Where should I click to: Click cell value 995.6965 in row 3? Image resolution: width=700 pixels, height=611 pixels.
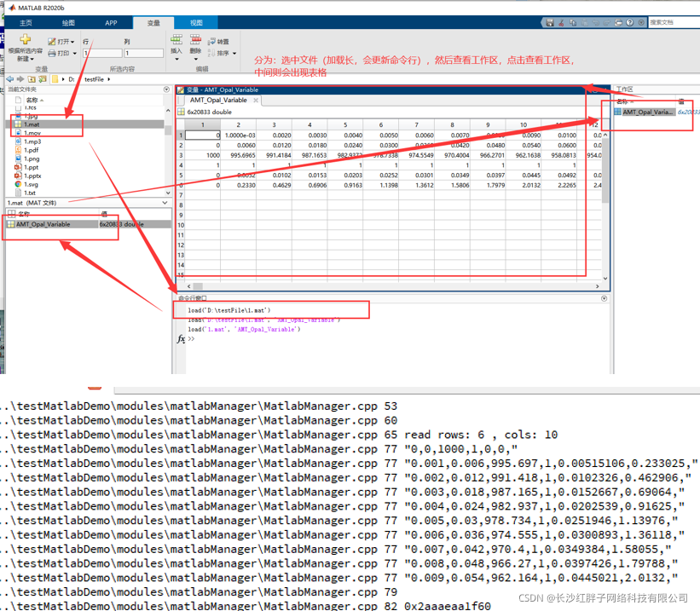click(239, 155)
